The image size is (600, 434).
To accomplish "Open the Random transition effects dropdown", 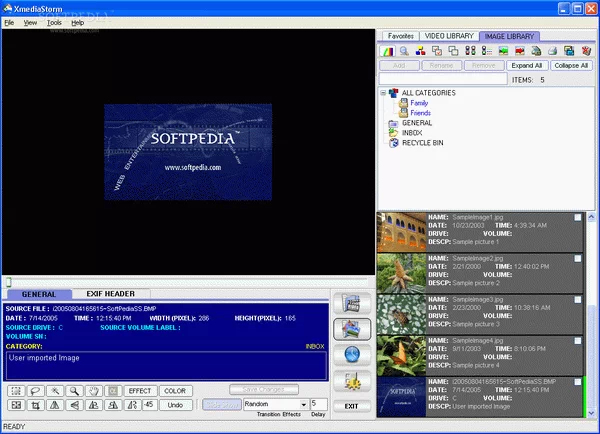I will click(x=303, y=404).
